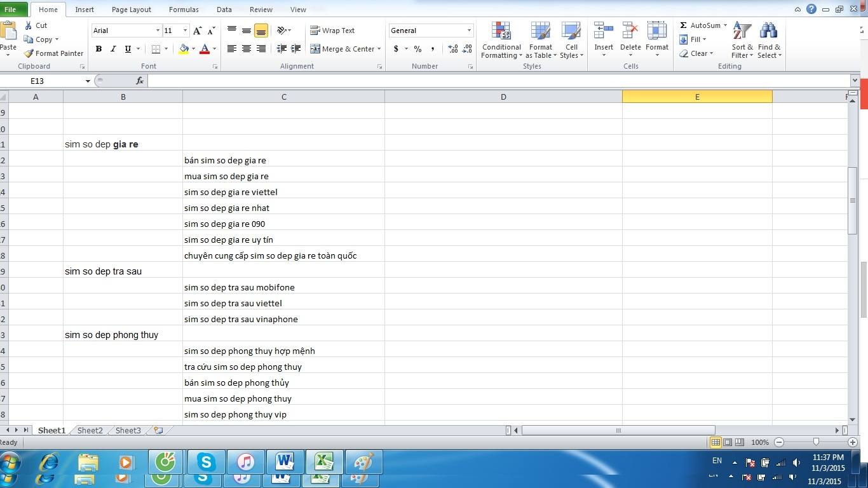
Task: Click Zoom In plus button
Action: [853, 442]
